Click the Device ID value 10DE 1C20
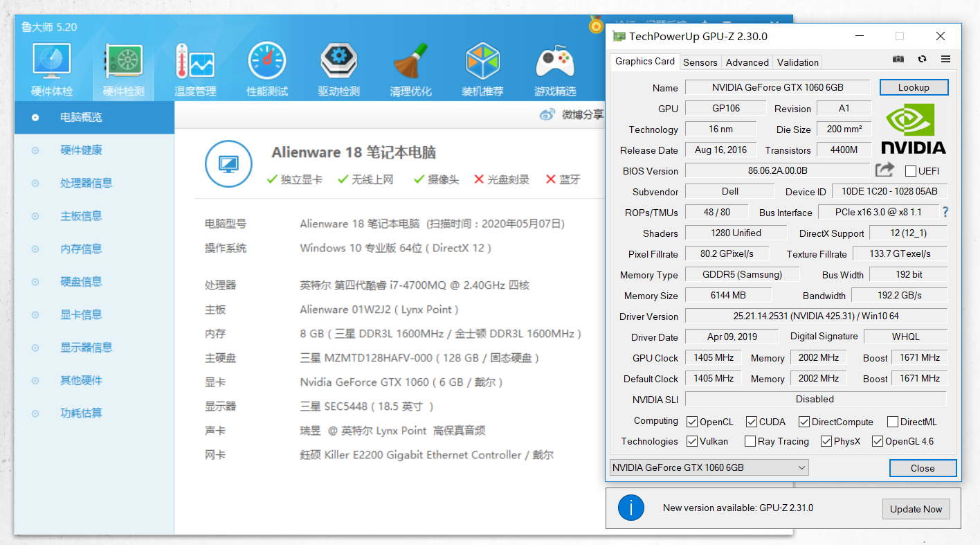Image resolution: width=980 pixels, height=545 pixels. (x=889, y=191)
